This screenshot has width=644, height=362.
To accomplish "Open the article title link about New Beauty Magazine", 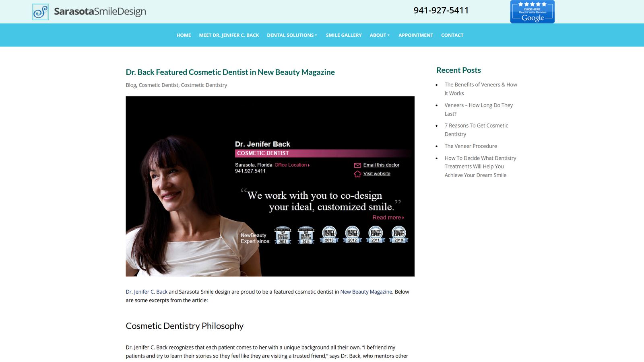I will [230, 72].
